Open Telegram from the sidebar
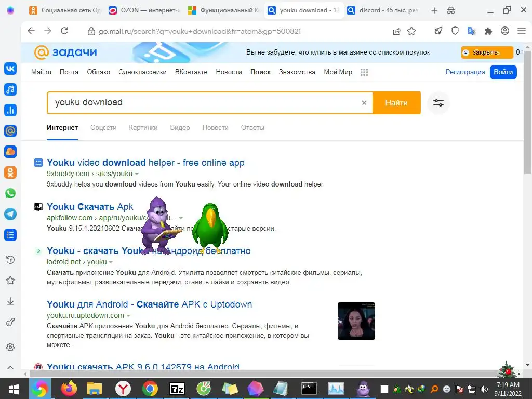The width and height of the screenshot is (532, 399). tap(10, 214)
